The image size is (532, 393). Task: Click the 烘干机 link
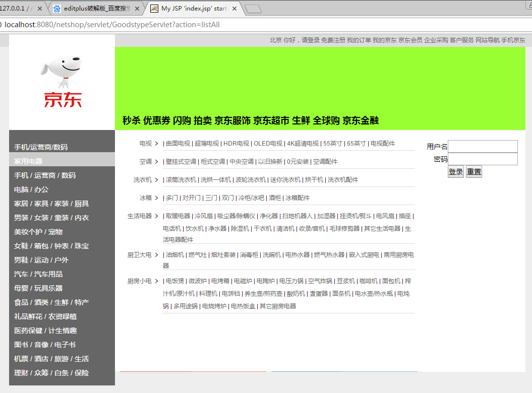point(314,180)
